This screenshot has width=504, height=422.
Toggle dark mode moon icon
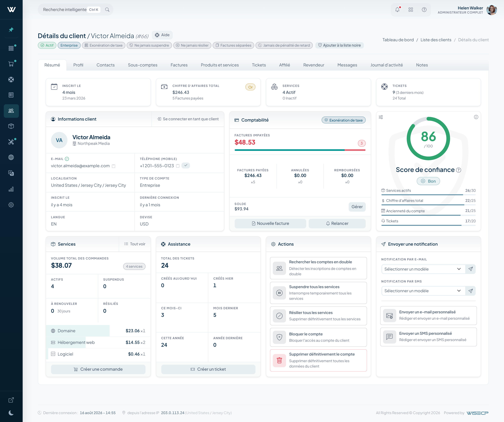(x=11, y=413)
